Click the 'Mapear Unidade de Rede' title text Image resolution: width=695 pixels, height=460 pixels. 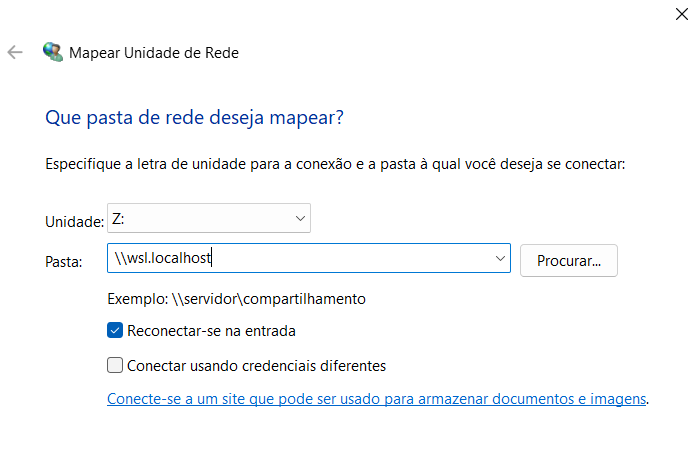point(154,52)
